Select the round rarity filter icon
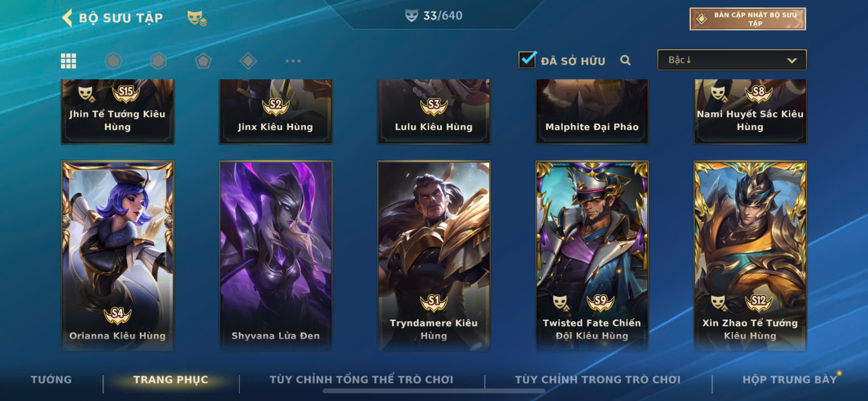Viewport: 868px width, 401px height. click(113, 61)
